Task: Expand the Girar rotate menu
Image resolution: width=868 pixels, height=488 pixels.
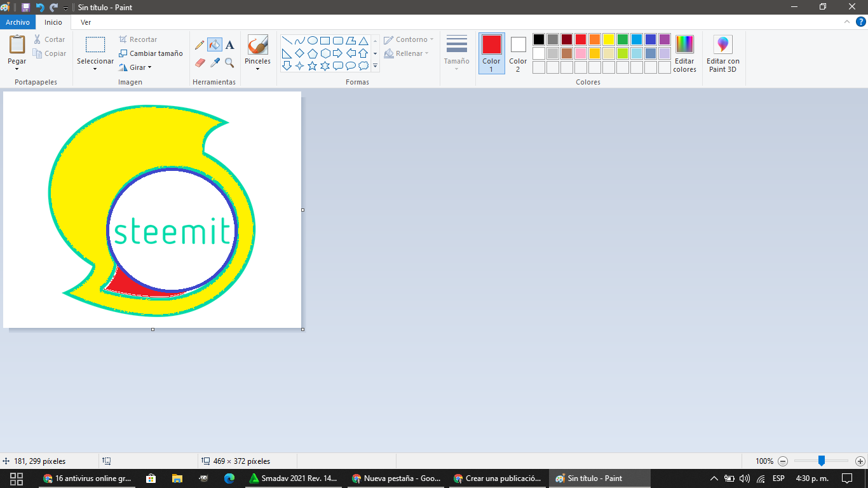Action: coord(135,67)
